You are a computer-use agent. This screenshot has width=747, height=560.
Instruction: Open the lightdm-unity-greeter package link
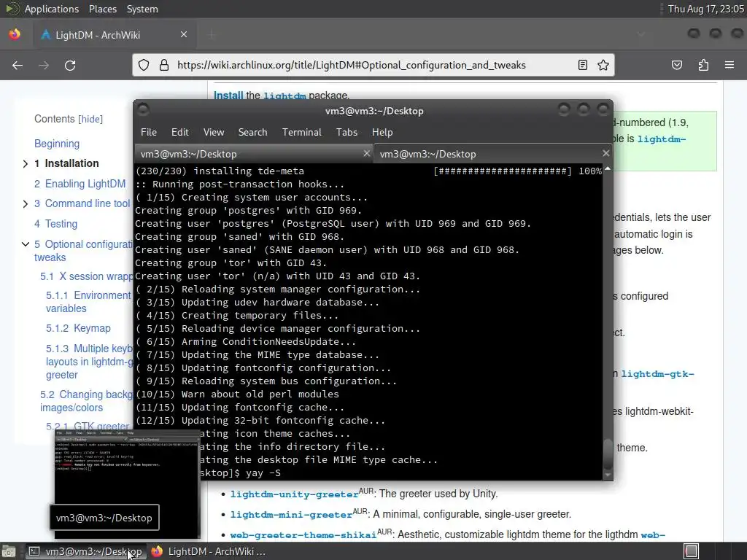[x=295, y=494]
